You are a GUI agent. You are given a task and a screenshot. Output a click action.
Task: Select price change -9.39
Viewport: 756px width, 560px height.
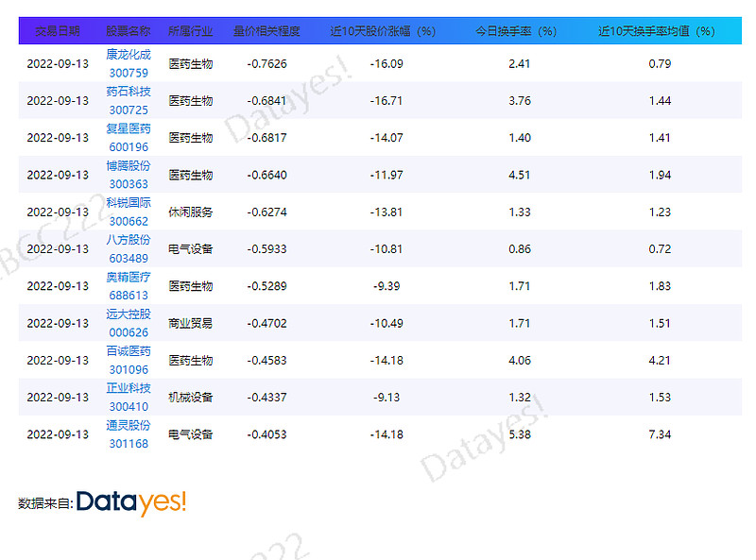point(387,286)
